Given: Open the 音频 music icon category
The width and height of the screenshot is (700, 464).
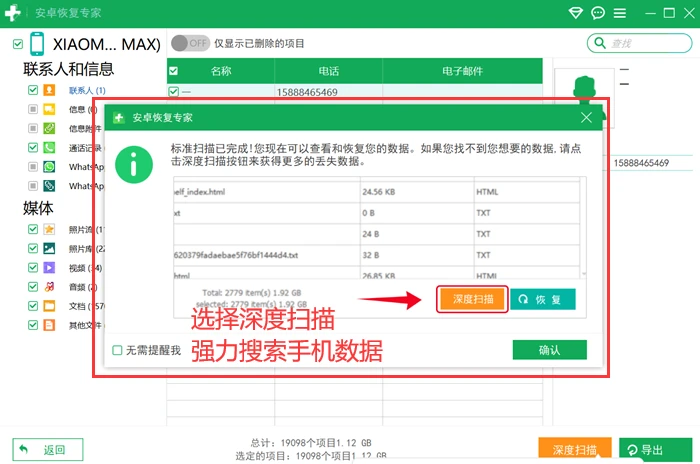Looking at the screenshot, I should pyautogui.click(x=49, y=287).
